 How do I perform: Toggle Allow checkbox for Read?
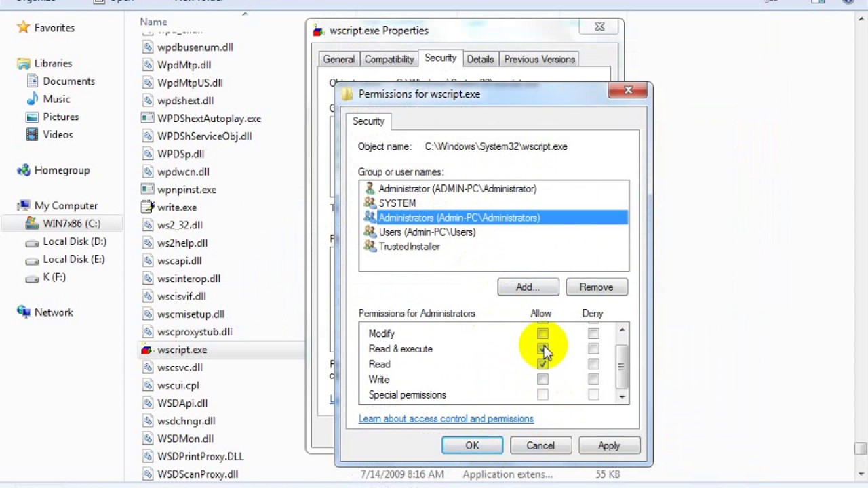tap(542, 364)
